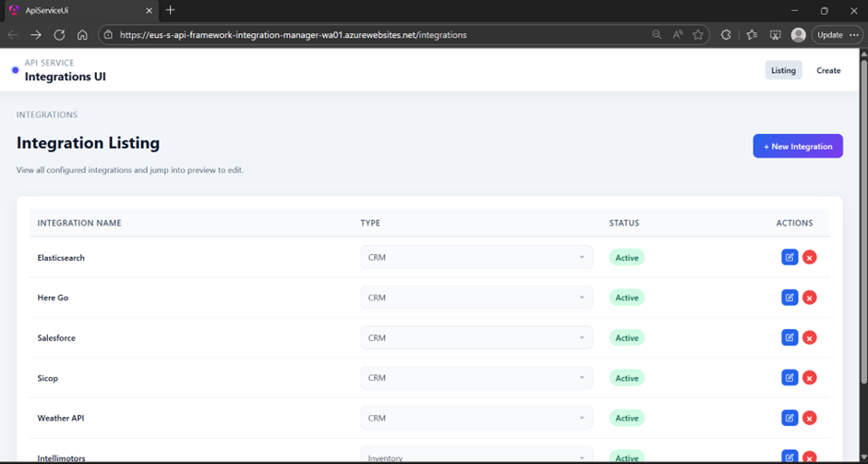Click the Integration Name column header

click(x=79, y=223)
